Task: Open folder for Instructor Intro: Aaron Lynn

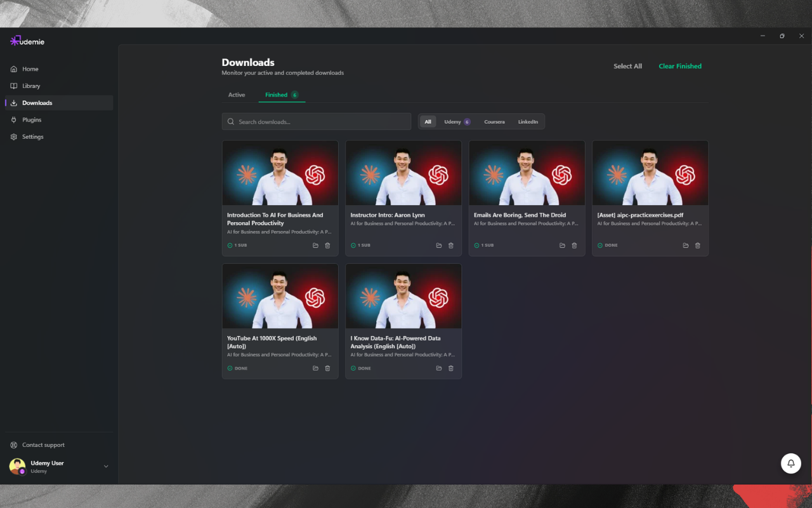Action: (439, 245)
